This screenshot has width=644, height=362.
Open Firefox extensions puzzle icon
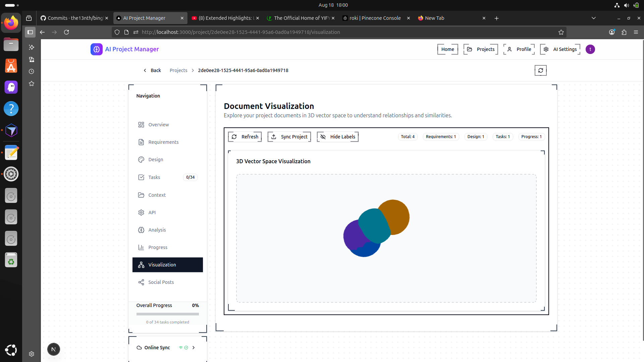(624, 32)
